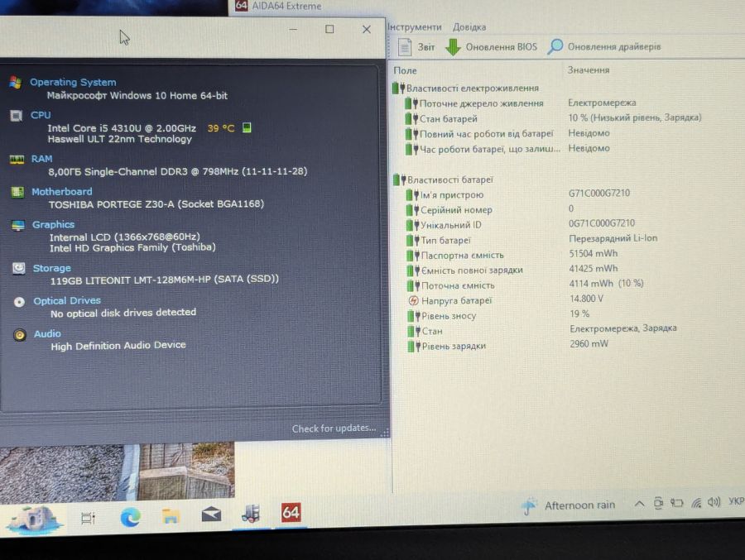
Task: Click the Windows flag Operating System icon
Action: pyautogui.click(x=15, y=82)
